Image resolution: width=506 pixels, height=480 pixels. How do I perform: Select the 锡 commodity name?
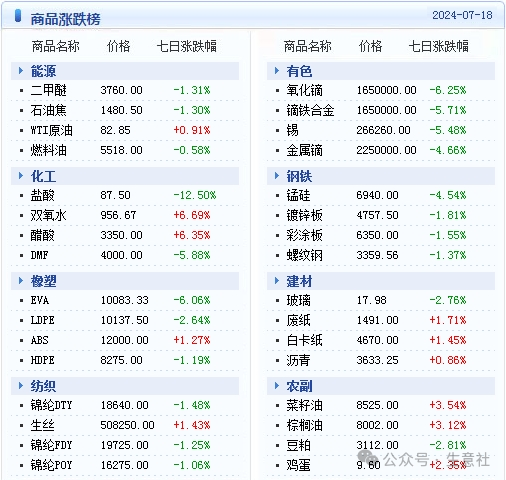(293, 130)
